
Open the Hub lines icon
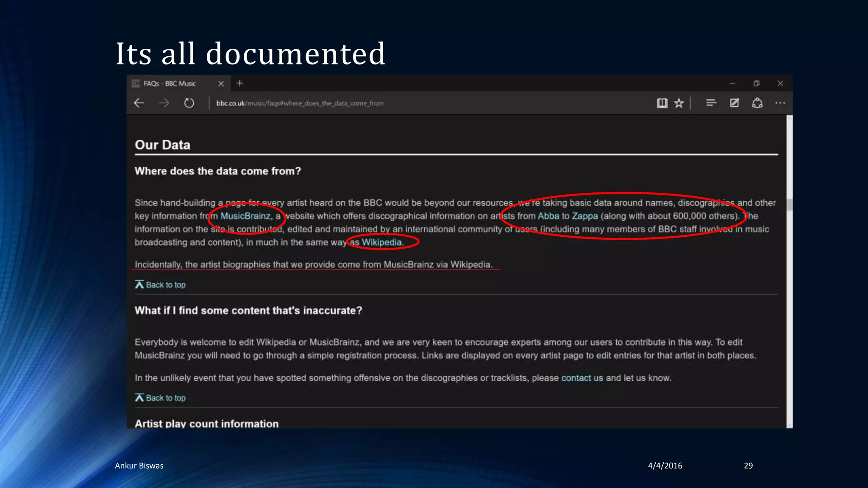(711, 103)
